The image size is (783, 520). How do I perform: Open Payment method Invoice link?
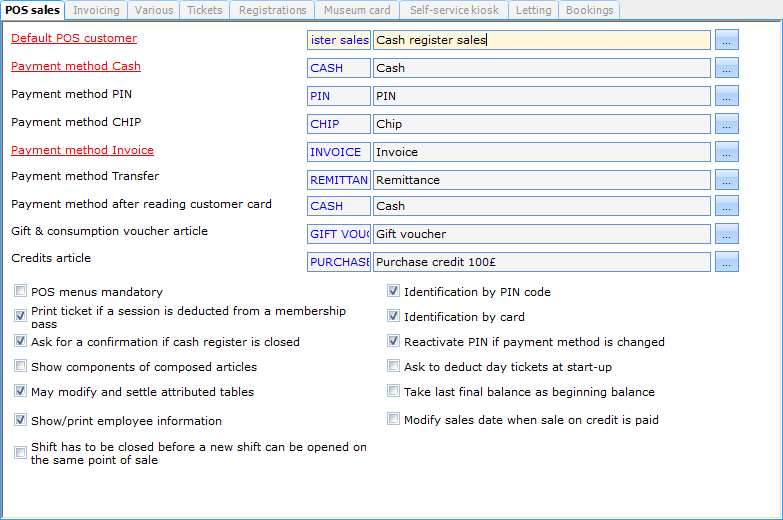coord(82,150)
